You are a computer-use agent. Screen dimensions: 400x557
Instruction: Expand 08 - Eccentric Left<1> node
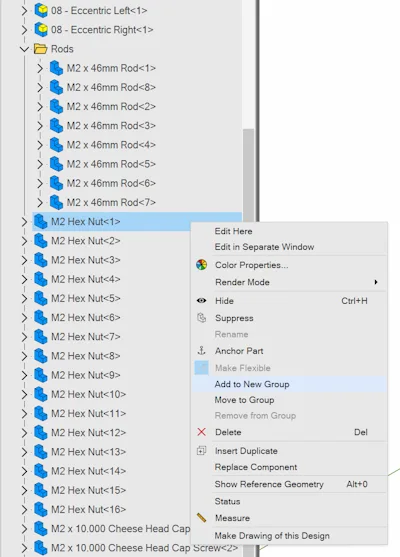pos(24,10)
